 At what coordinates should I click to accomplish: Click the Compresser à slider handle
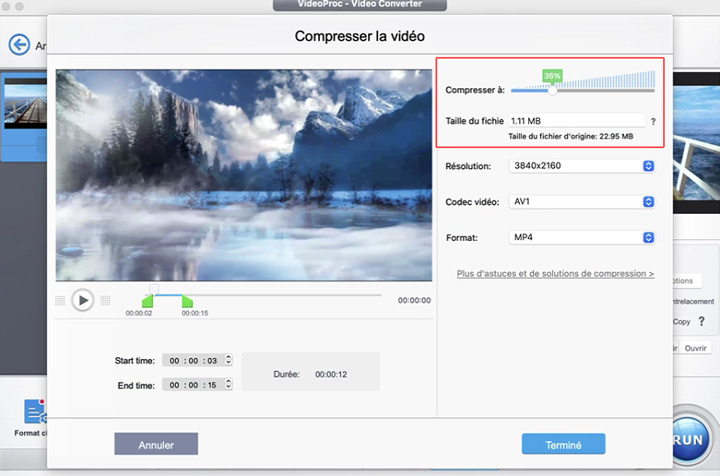[x=552, y=90]
